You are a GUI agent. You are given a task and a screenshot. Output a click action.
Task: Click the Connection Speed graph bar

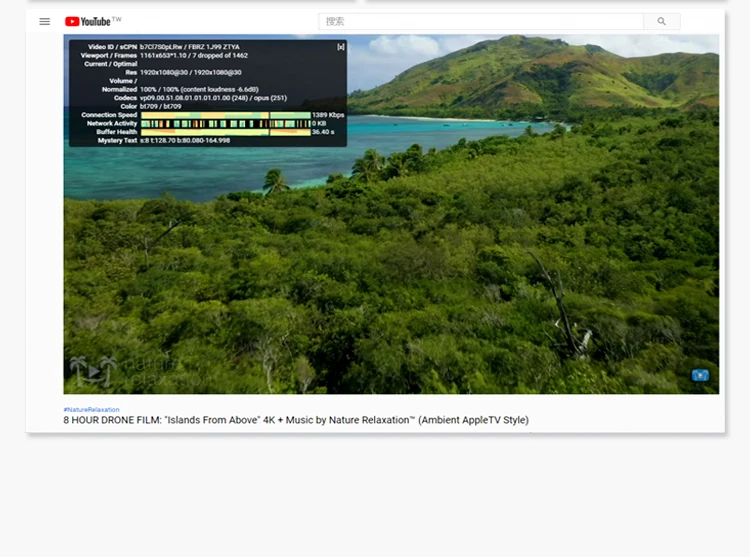(225, 115)
